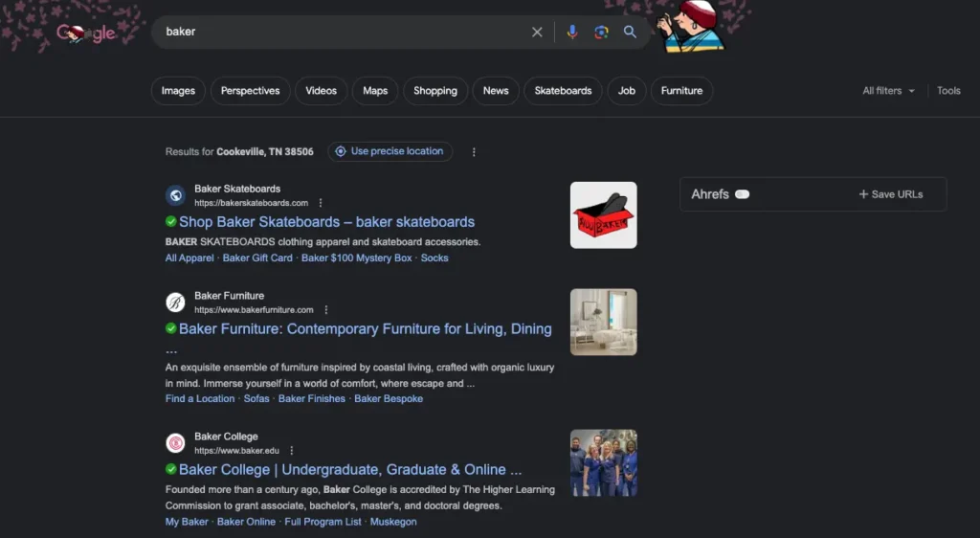
Task: Clear the search box with the X icon
Action: (537, 32)
